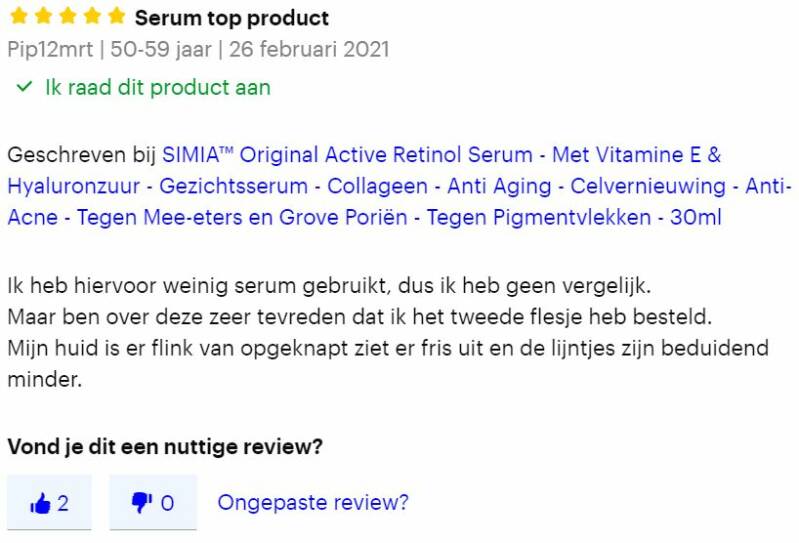Click the green recommendation checkmark icon

[x=24, y=87]
